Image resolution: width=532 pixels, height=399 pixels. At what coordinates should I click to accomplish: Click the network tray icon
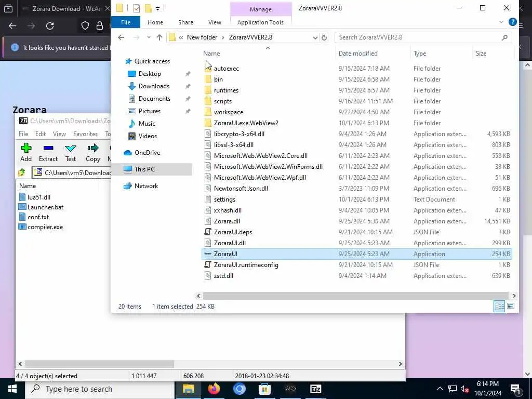tap(453, 389)
